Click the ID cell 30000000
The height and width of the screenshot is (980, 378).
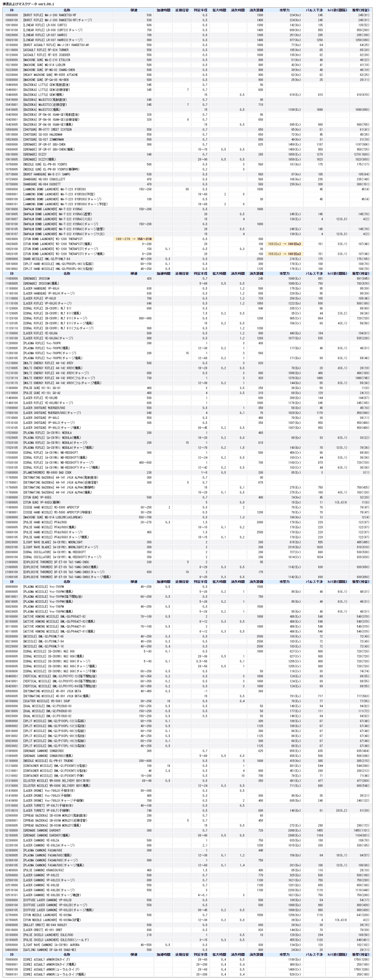(11, 587)
